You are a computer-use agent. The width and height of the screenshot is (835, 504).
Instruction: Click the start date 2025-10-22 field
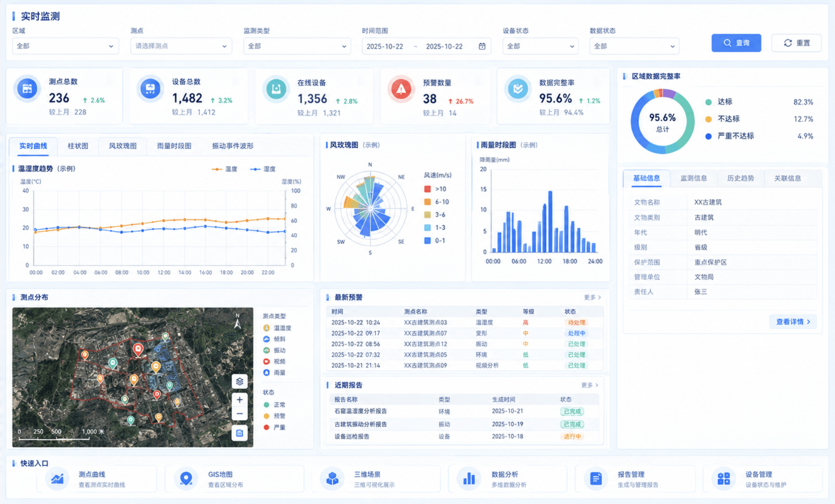(x=385, y=46)
